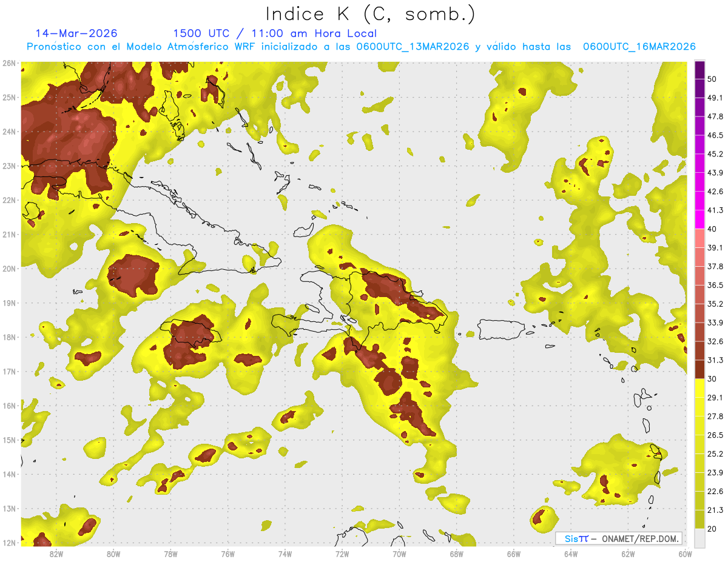This screenshot has height=562, width=728.
Task: Click the 25N latitude label
Action: click(9, 97)
